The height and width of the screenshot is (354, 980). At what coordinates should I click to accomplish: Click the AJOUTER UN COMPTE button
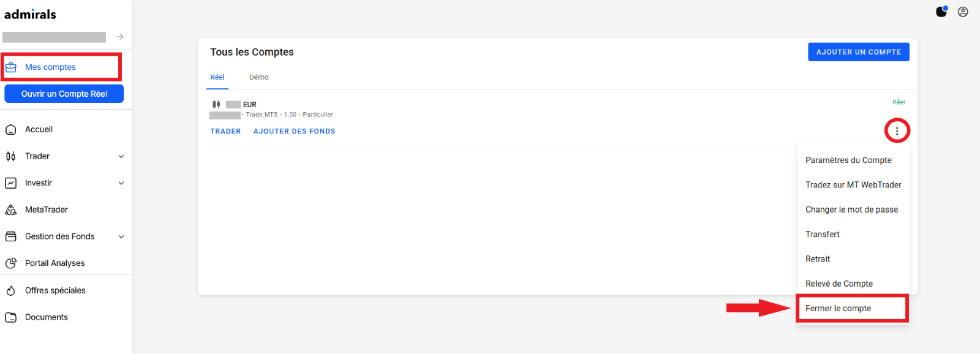(858, 52)
